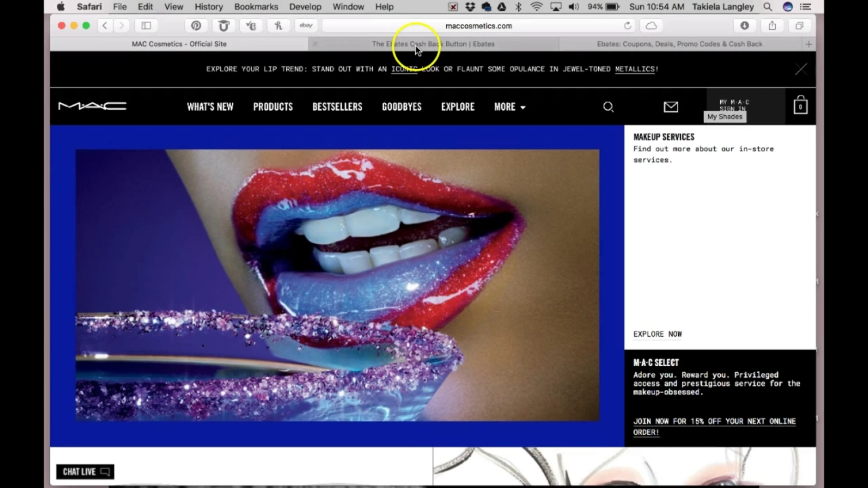The width and height of the screenshot is (868, 488).
Task: Click JOIN NOW FOR 15% OFF link
Action: pos(714,426)
